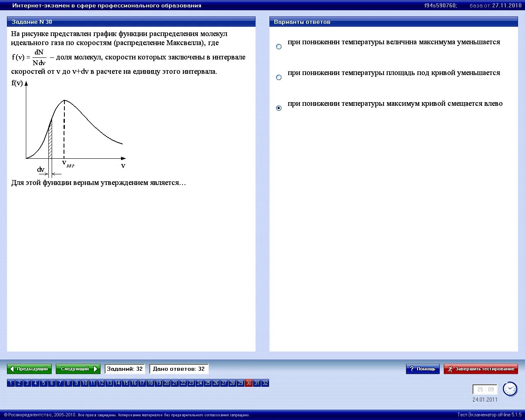Jump to question 29

pos(240,383)
